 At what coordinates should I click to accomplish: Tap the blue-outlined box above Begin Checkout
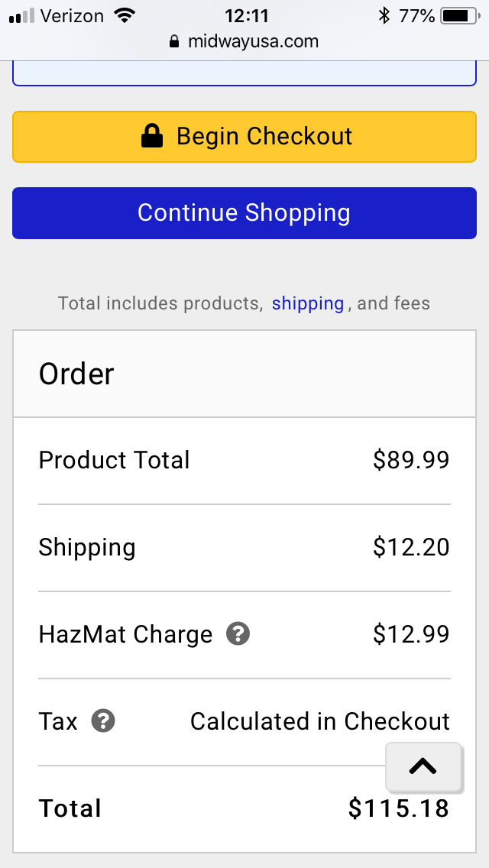point(244,73)
